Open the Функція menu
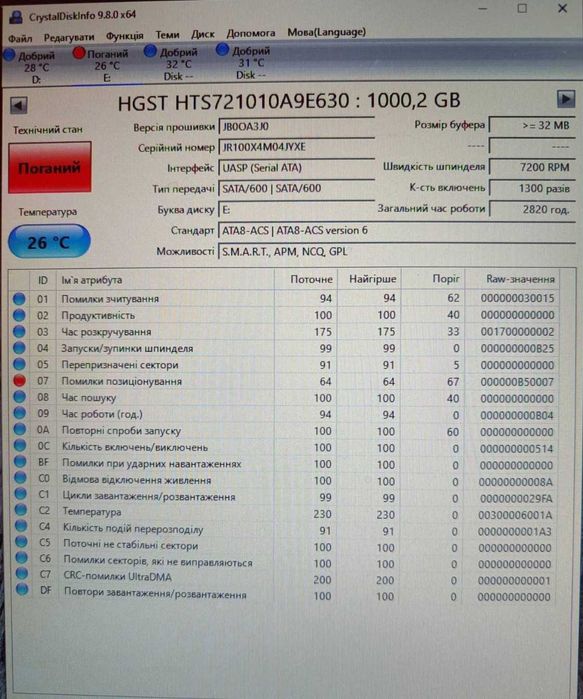This screenshot has width=583, height=699. (x=124, y=36)
